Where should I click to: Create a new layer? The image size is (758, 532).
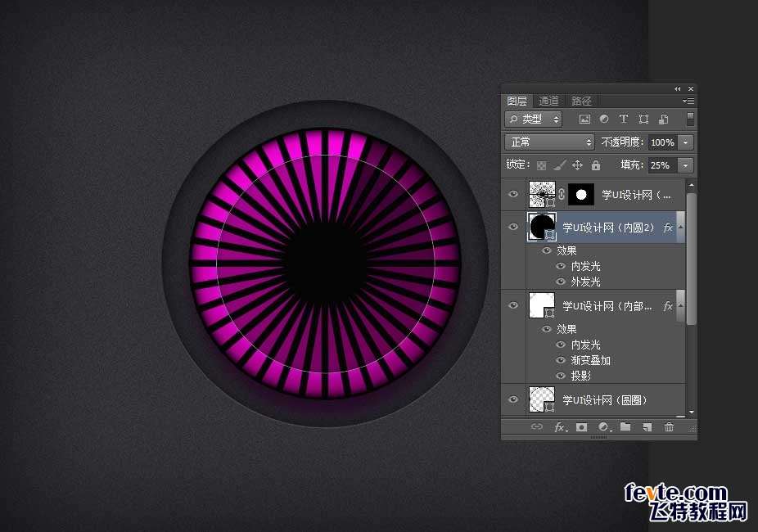coord(647,427)
